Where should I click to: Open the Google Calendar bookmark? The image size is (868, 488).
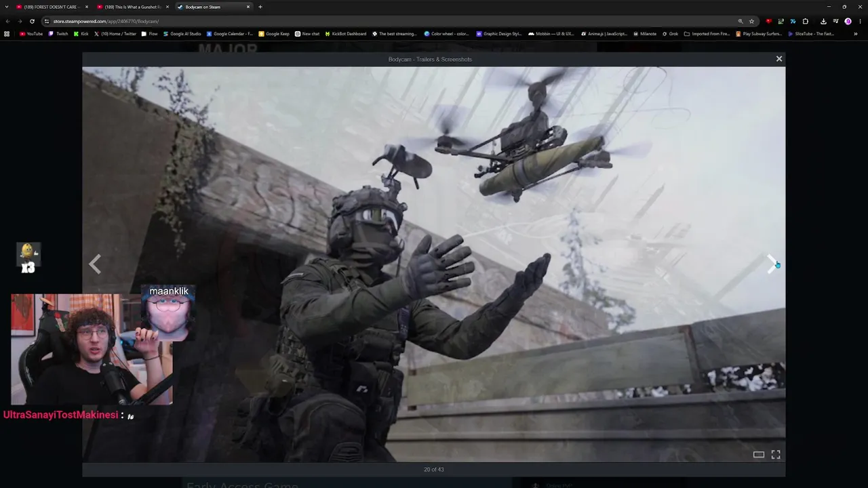230,34
